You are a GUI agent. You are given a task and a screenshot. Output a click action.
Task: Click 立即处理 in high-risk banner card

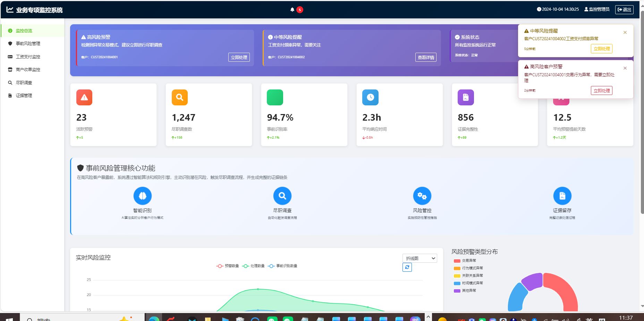239,58
